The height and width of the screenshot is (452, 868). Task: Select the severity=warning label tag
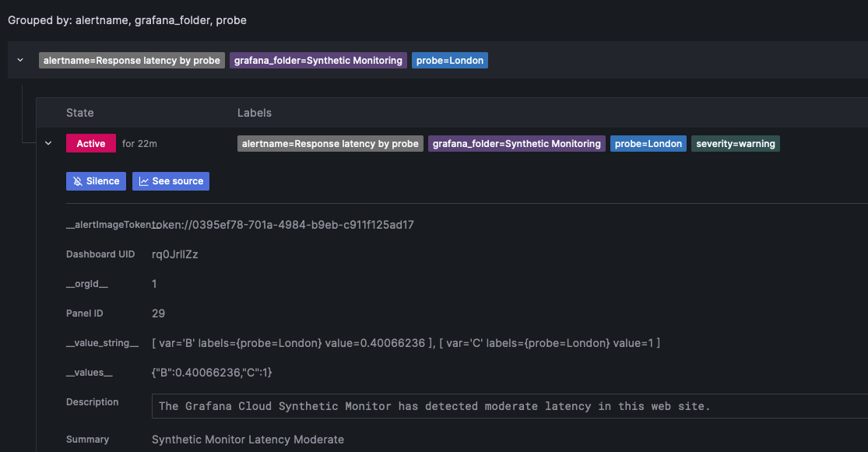735,143
